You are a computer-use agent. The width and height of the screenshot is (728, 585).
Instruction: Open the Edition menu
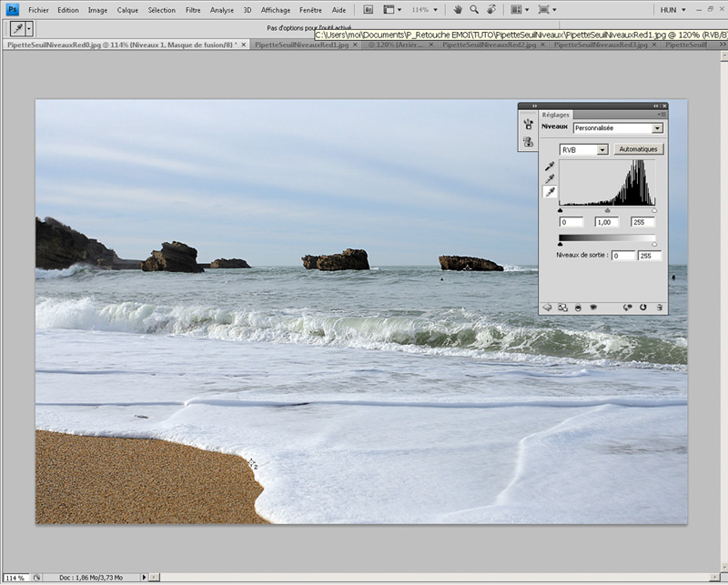pyautogui.click(x=68, y=10)
